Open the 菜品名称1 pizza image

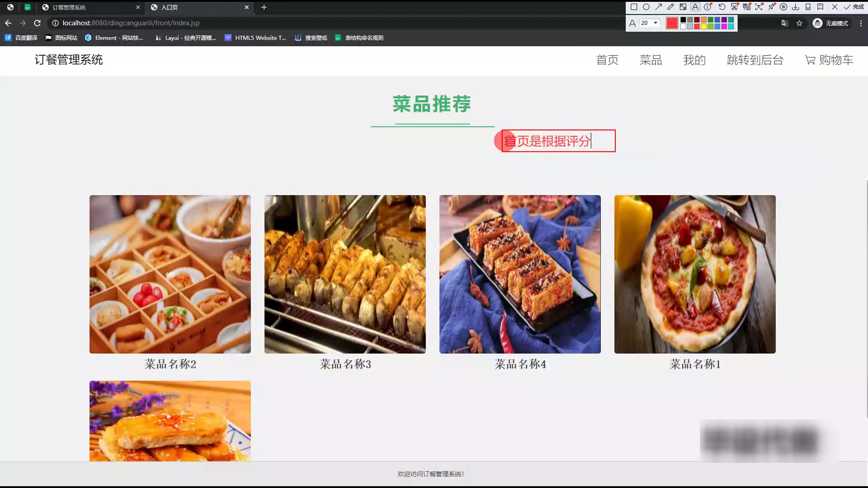(x=695, y=274)
